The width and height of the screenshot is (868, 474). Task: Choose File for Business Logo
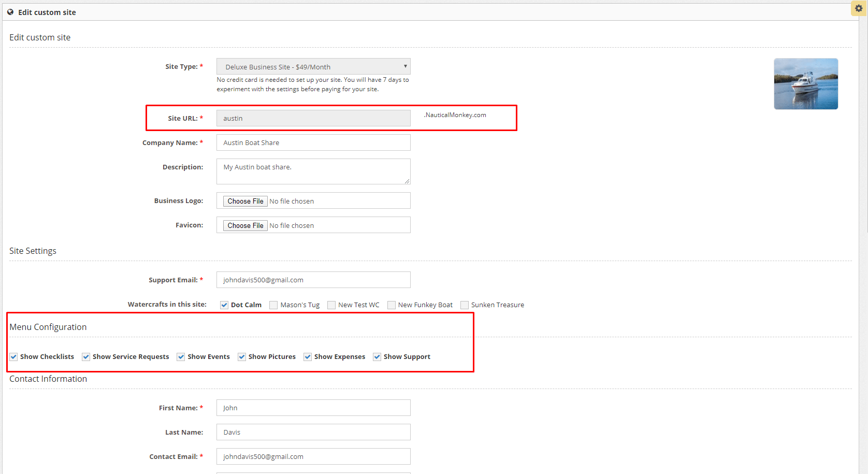point(245,201)
